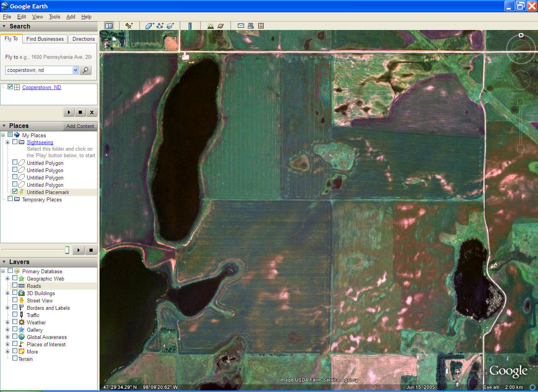This screenshot has height=392, width=538.
Task: Expand the Geographic Web layer tree
Action: pyautogui.click(x=7, y=279)
